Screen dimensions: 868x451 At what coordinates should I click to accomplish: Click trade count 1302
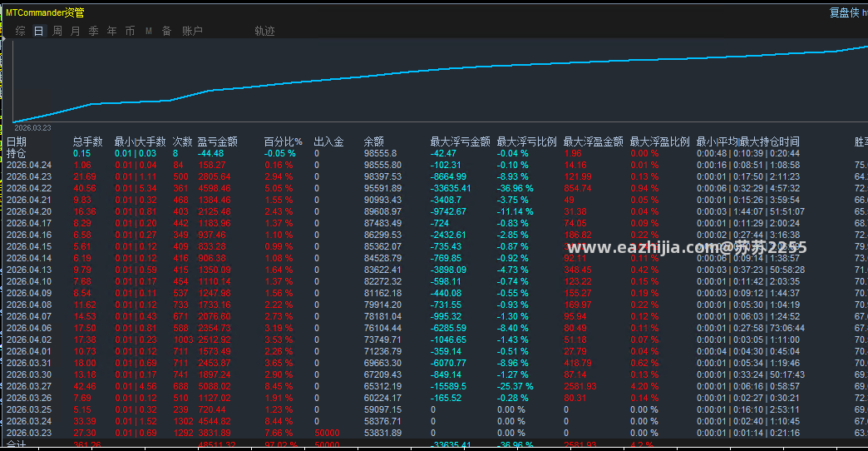pos(183,421)
